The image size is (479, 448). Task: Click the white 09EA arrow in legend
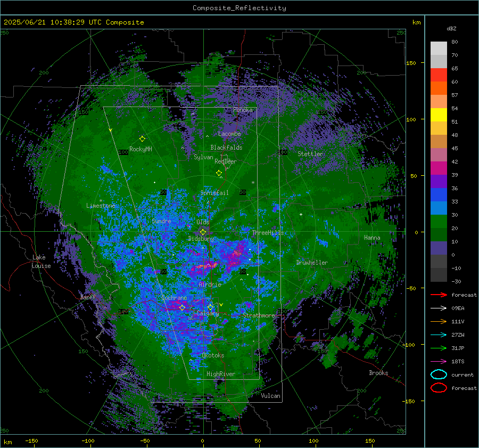(x=439, y=308)
